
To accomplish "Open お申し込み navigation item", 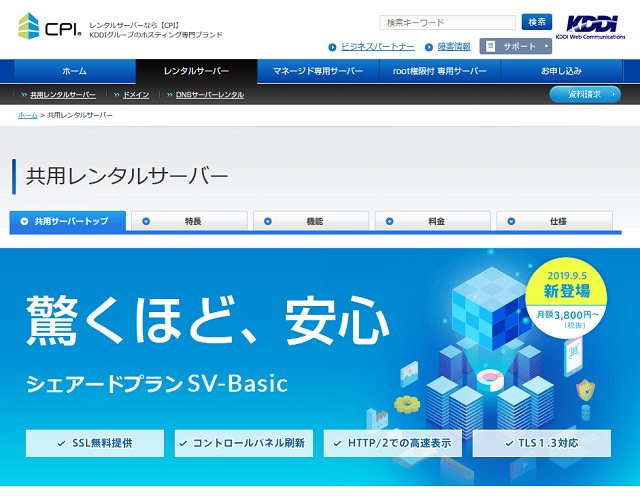I will tap(561, 71).
